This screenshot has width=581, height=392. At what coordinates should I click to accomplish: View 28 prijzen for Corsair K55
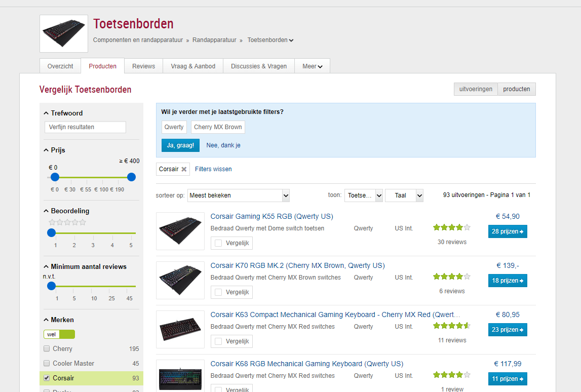tap(508, 231)
